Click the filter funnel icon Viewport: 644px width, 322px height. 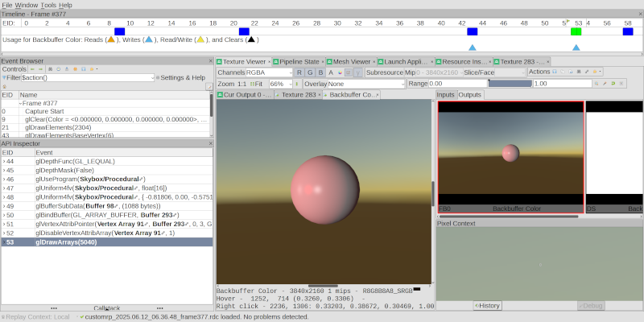click(5, 78)
